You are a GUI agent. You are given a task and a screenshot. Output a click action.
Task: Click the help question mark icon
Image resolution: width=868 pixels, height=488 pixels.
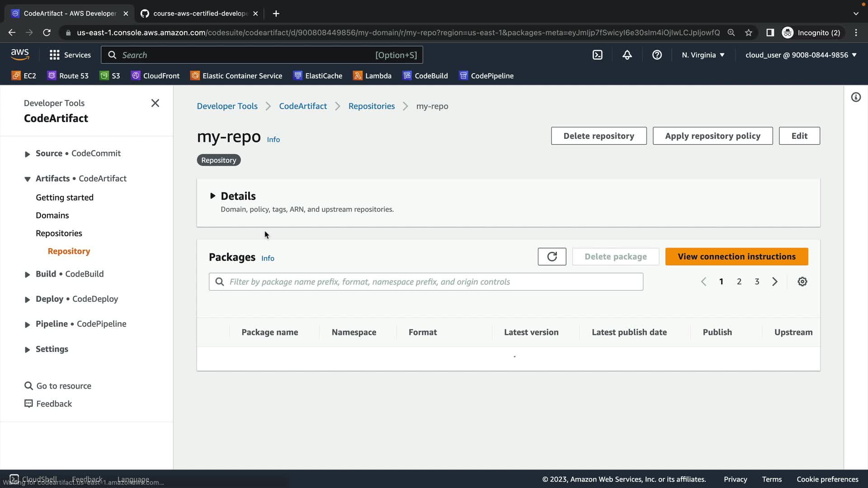coord(657,55)
